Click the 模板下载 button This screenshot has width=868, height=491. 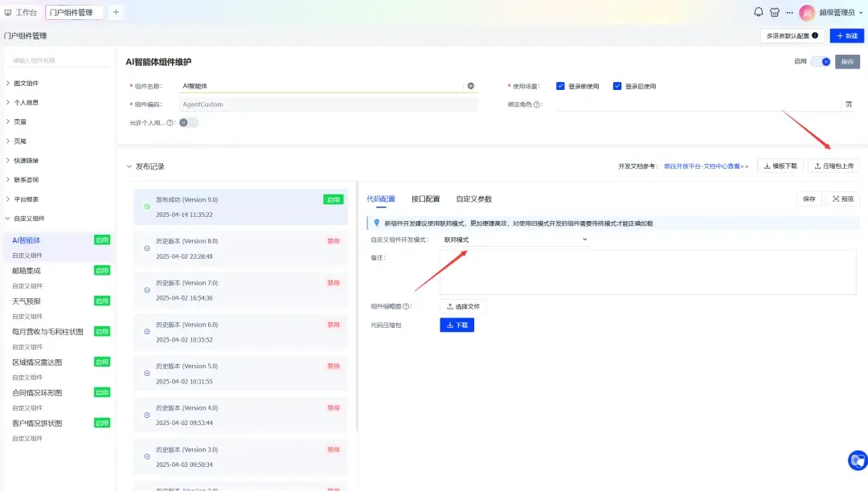780,166
